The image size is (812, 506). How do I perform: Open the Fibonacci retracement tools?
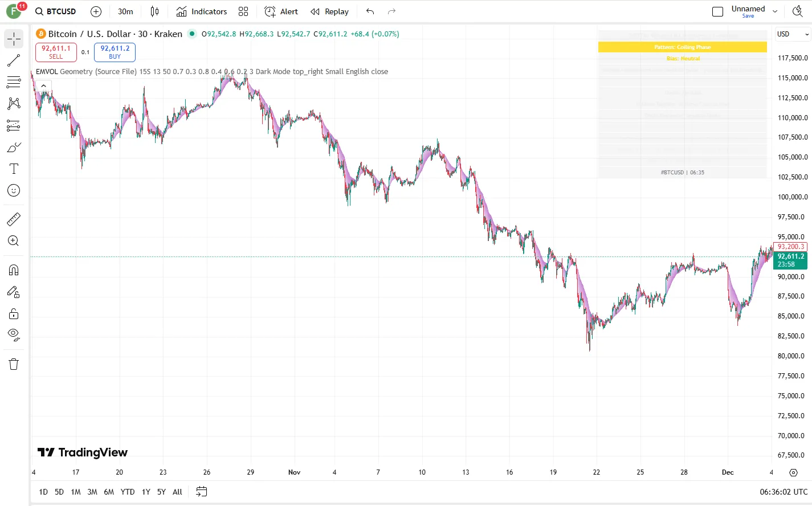(x=14, y=82)
